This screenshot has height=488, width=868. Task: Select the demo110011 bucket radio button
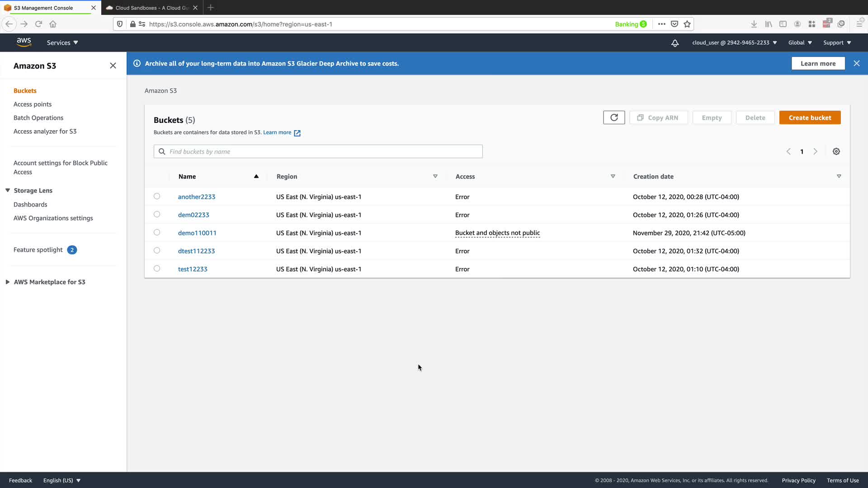157,232
